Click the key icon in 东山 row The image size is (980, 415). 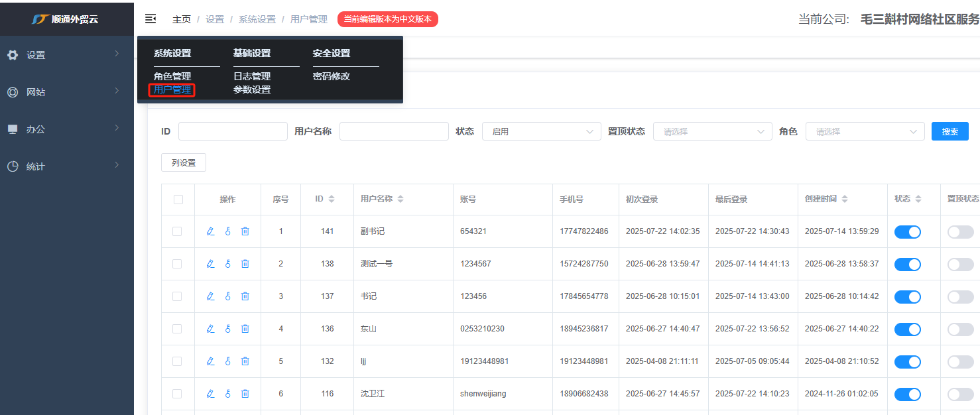(228, 329)
